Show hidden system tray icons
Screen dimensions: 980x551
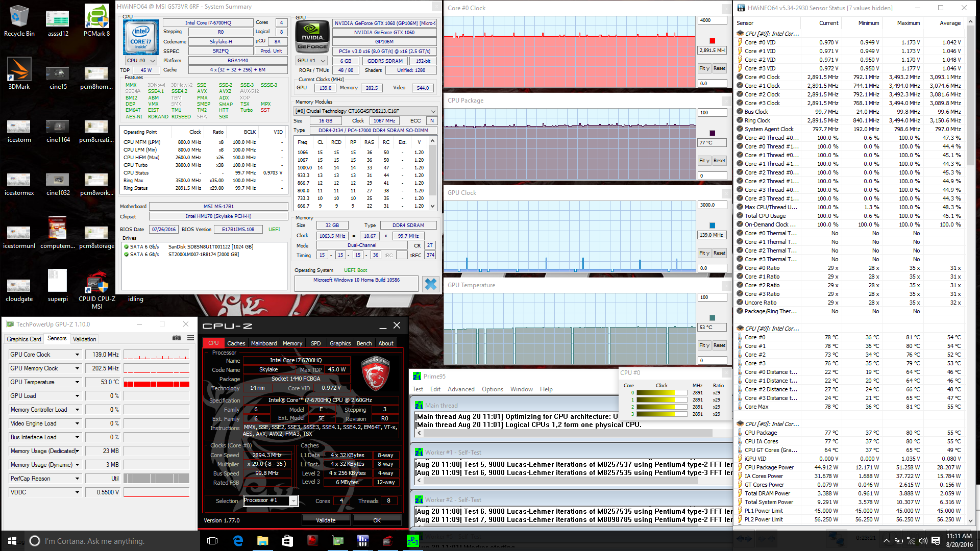point(887,541)
